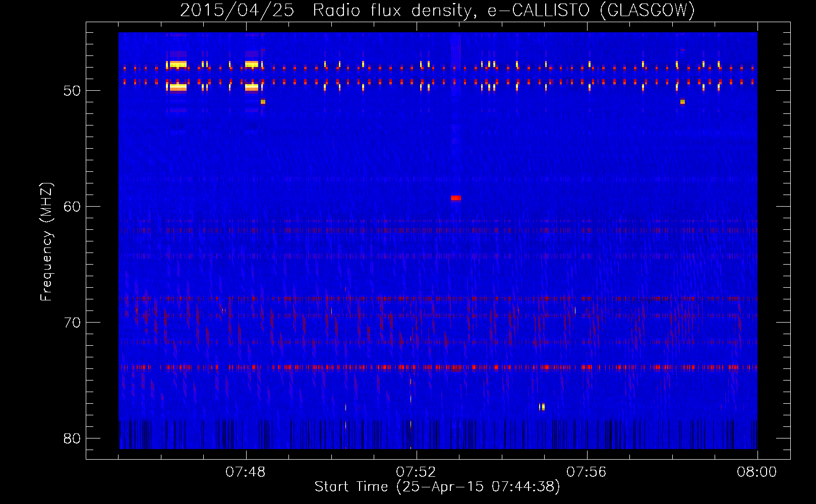Click the 70 frequency tick label
The height and width of the screenshot is (504, 816).
[72, 323]
